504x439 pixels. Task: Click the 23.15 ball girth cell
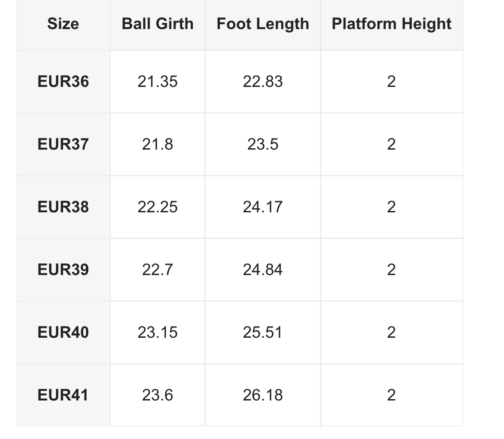(158, 332)
